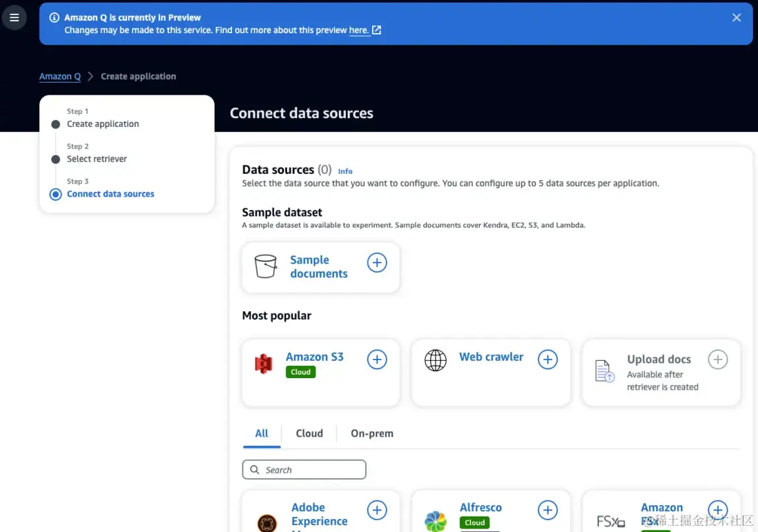The height and width of the screenshot is (532, 758).
Task: Click the Upload docs document icon
Action: (x=604, y=371)
